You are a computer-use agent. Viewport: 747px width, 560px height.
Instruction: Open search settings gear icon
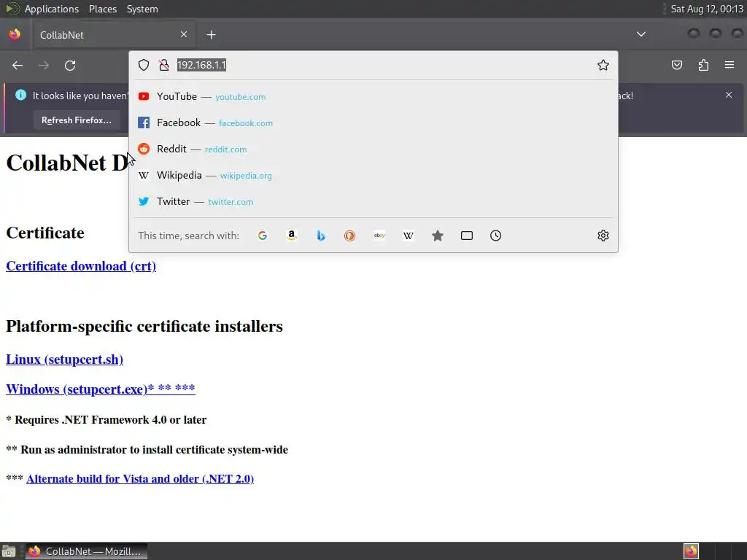tap(603, 236)
